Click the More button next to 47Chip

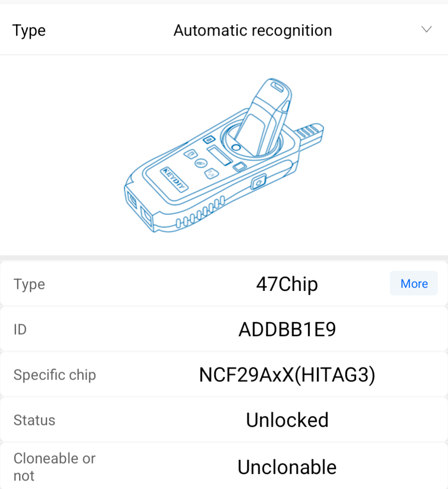tap(413, 283)
